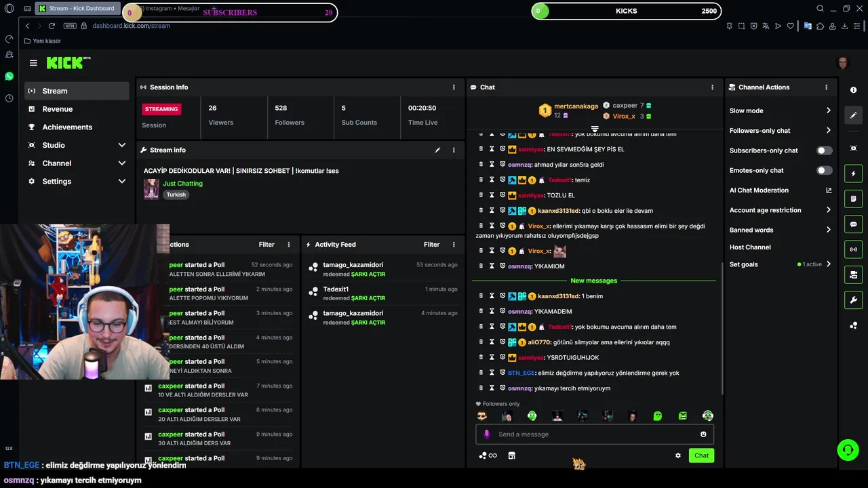
Task: Go to Stream in sidebar
Action: (77, 91)
